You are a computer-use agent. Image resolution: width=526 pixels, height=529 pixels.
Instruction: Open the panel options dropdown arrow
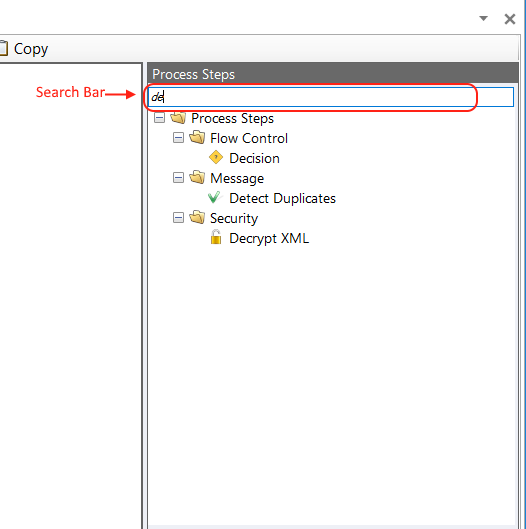click(x=483, y=19)
